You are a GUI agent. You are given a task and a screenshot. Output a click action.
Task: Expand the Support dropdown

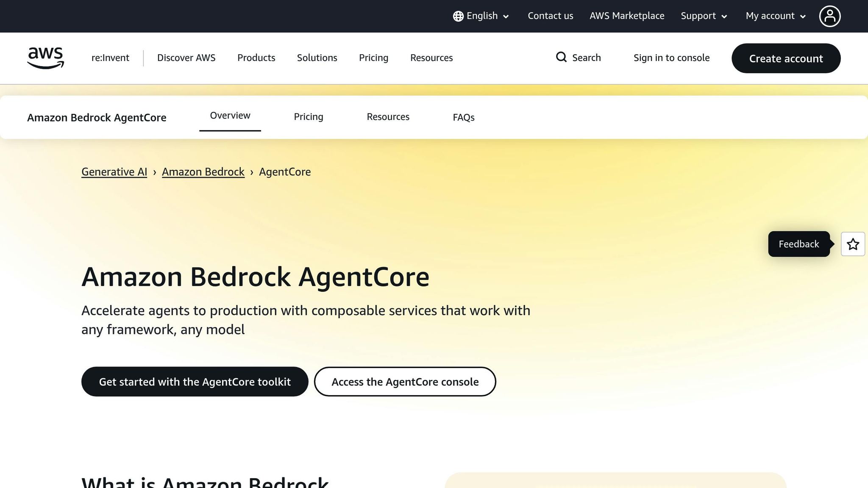pos(703,16)
